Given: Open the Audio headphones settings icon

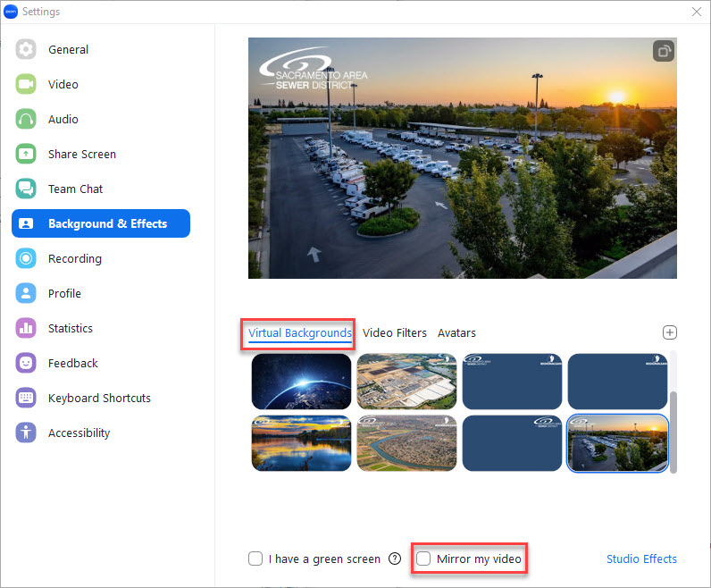Looking at the screenshot, I should (x=26, y=119).
